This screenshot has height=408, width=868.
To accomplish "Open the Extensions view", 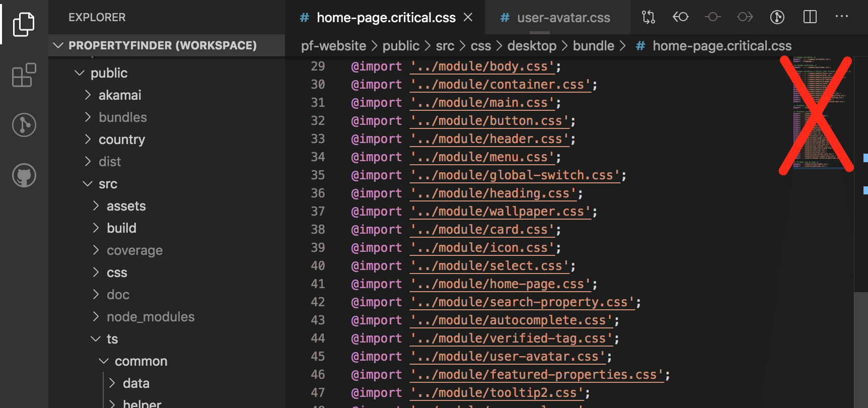I will 24,76.
